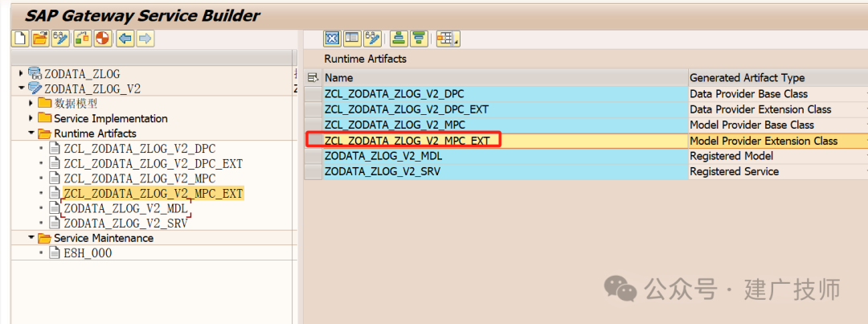The width and height of the screenshot is (868, 324).
Task: Expand the Service Implementation folder
Action: 31,118
